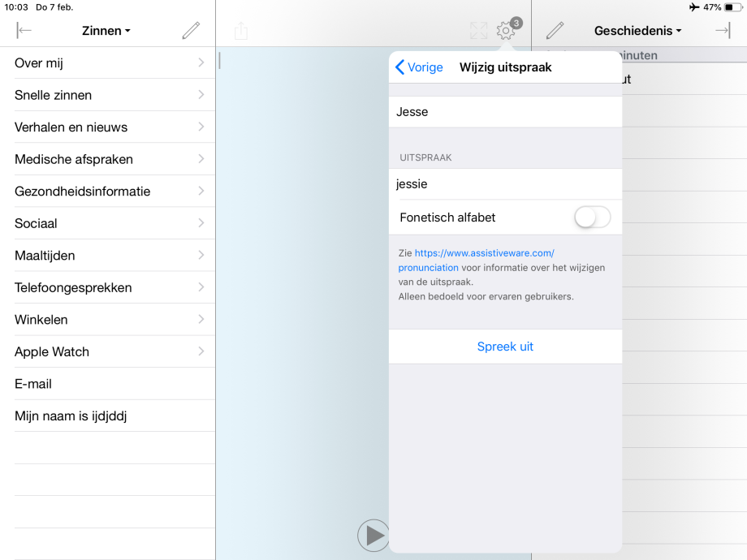This screenshot has width=747, height=560.
Task: Collapse the right Geschiedenis panel arrow icon
Action: 722,31
